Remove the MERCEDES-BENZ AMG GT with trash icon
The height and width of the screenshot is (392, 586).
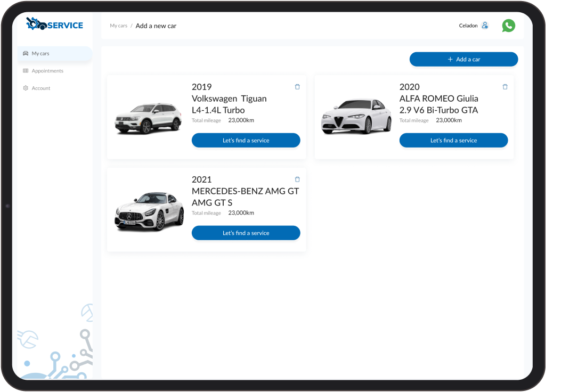[297, 179]
